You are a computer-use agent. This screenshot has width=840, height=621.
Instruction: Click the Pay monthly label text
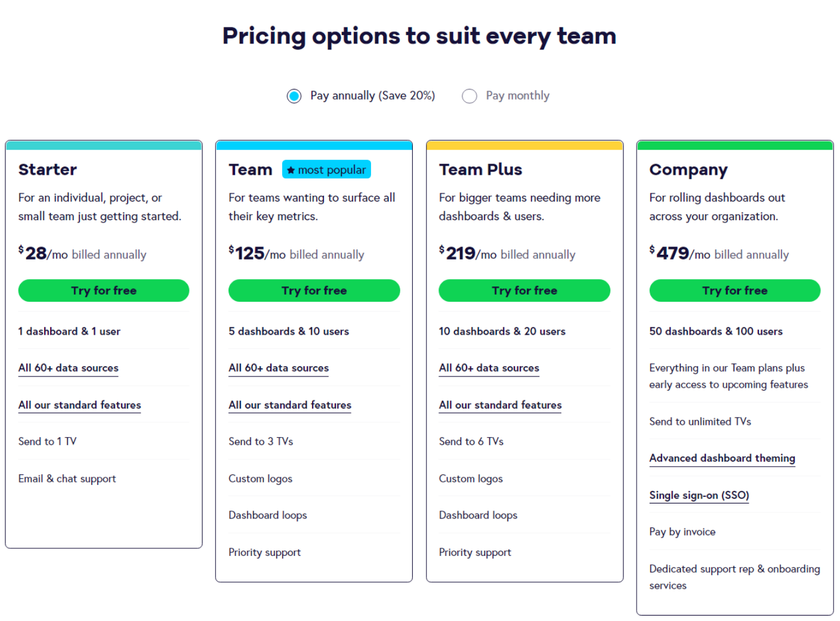click(x=518, y=95)
